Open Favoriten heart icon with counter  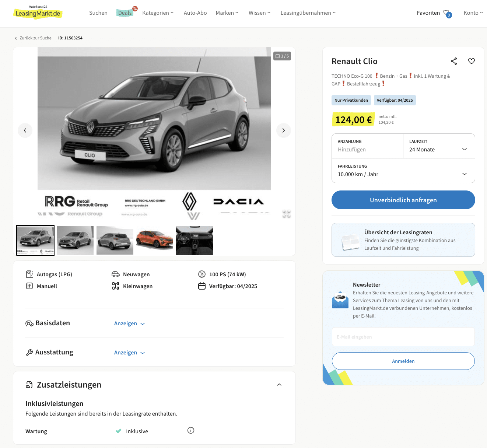447,14
